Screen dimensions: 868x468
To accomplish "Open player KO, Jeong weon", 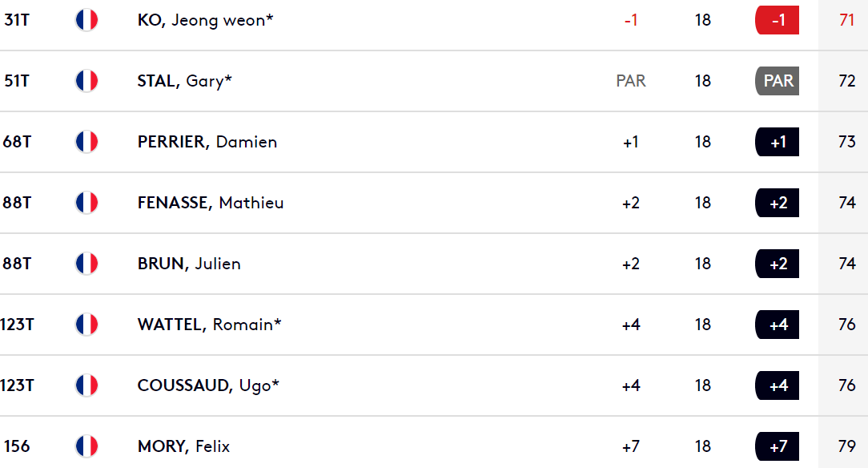I will tap(205, 21).
